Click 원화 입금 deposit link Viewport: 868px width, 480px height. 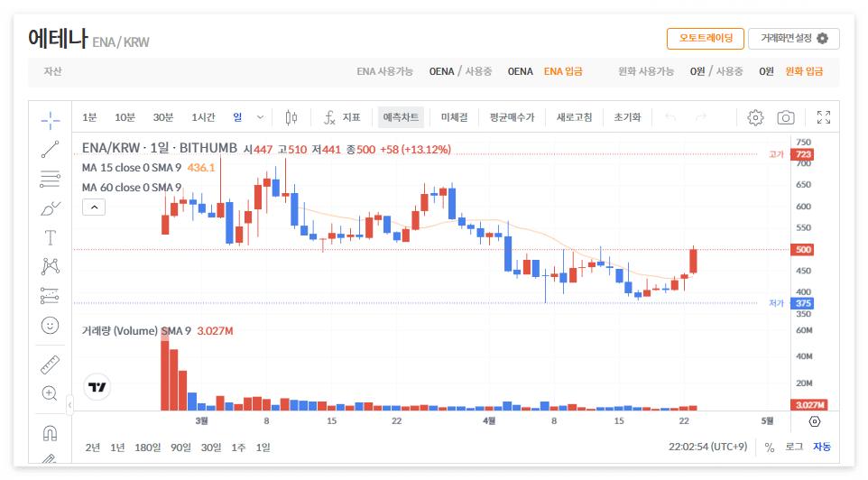[804, 71]
